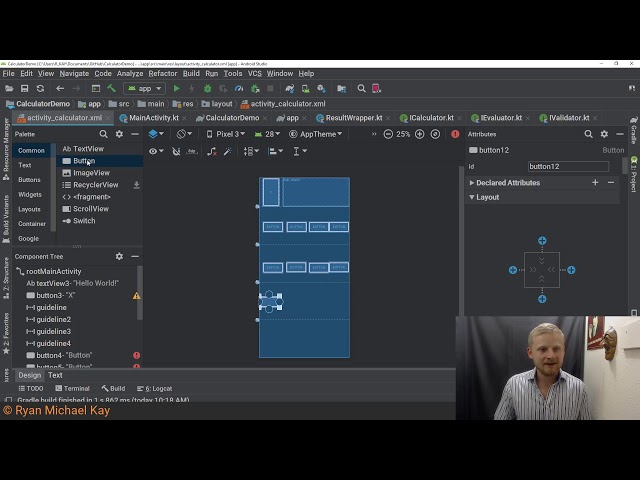Open Component Tree settings gear
The image size is (640, 480).
119,256
